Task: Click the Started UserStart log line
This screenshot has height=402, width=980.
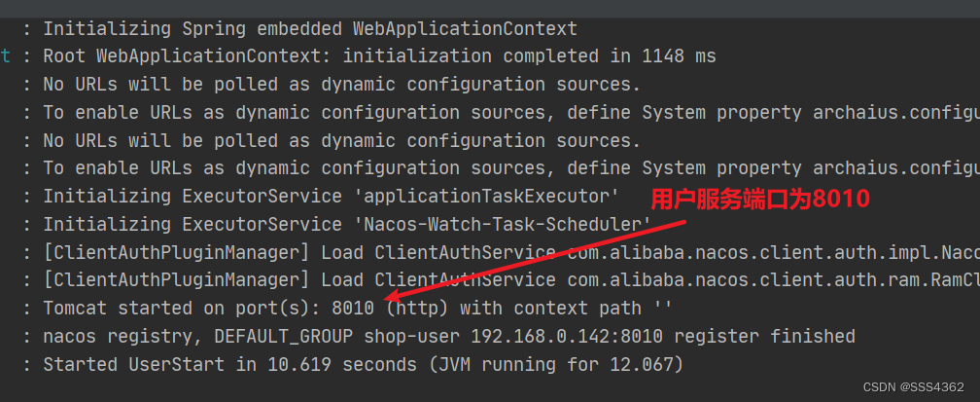Action: tap(353, 364)
